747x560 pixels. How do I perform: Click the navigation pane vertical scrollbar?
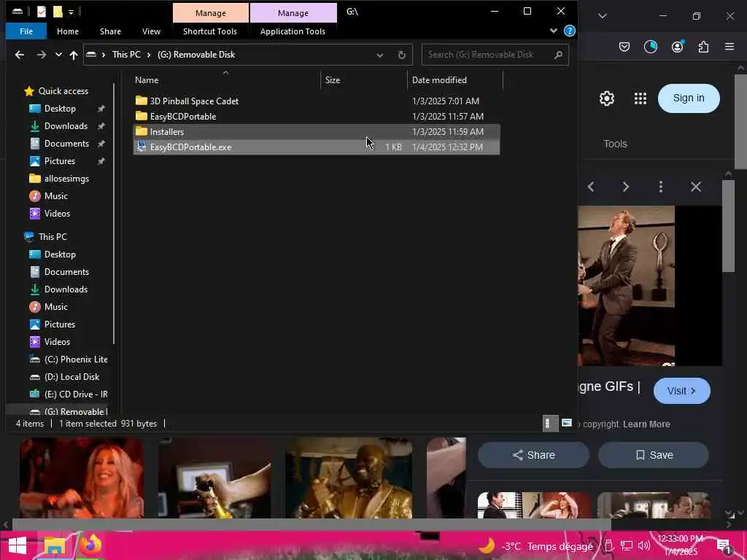pos(115,214)
